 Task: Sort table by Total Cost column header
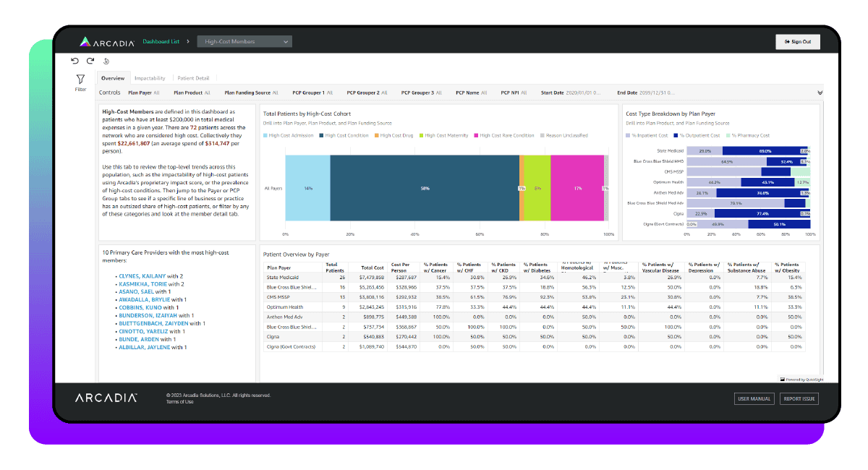373,268
